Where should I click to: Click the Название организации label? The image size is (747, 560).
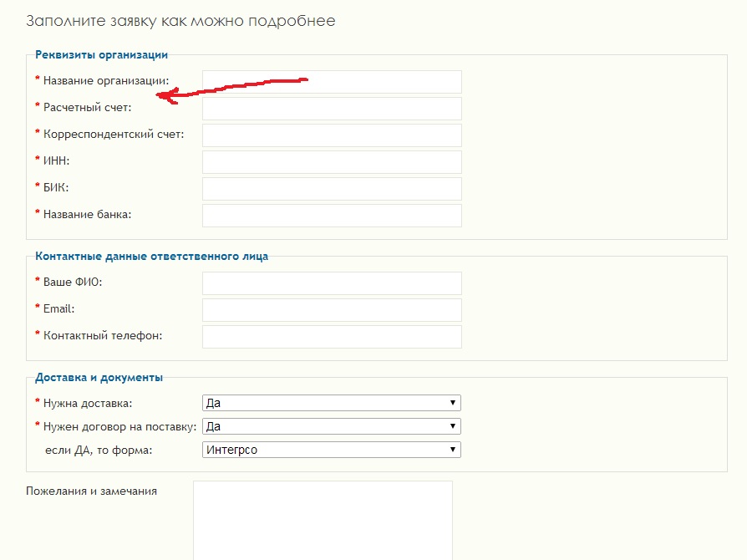106,80
